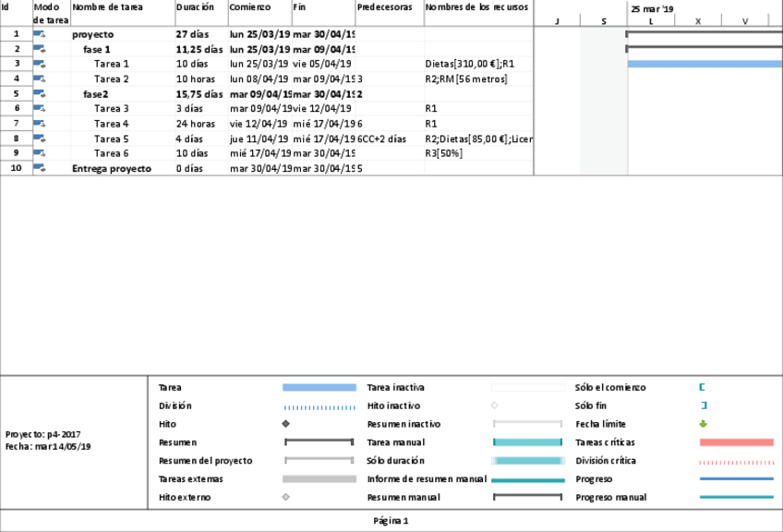Click the Resumen manual bar symbol

pos(527,497)
